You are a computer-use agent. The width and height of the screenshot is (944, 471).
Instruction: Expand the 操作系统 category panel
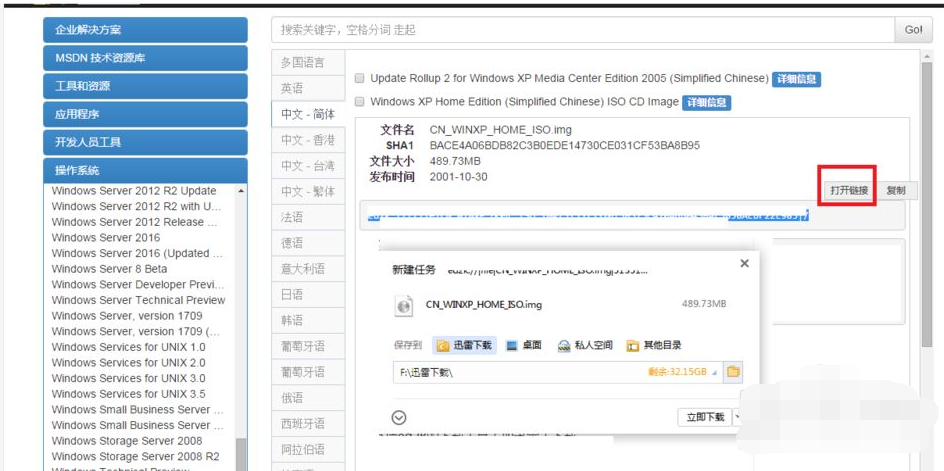[x=145, y=170]
